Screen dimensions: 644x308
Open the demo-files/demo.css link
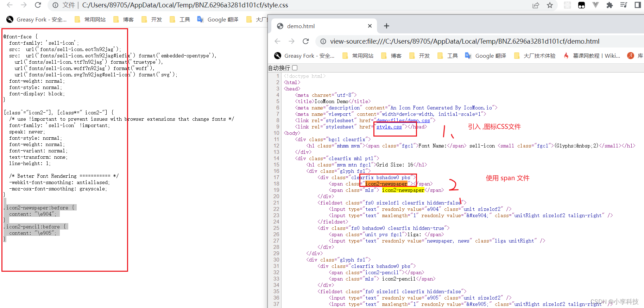403,120
